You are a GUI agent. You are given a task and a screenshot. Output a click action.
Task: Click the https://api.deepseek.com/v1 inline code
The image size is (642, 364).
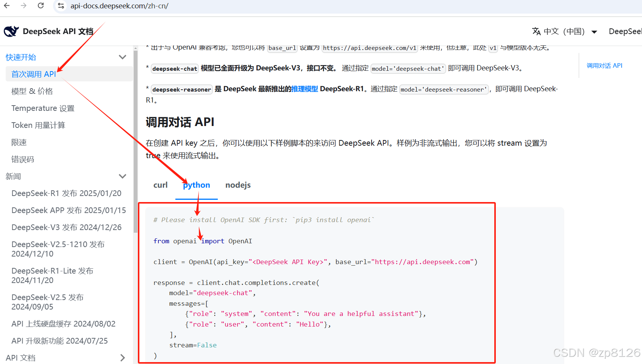[x=369, y=48]
